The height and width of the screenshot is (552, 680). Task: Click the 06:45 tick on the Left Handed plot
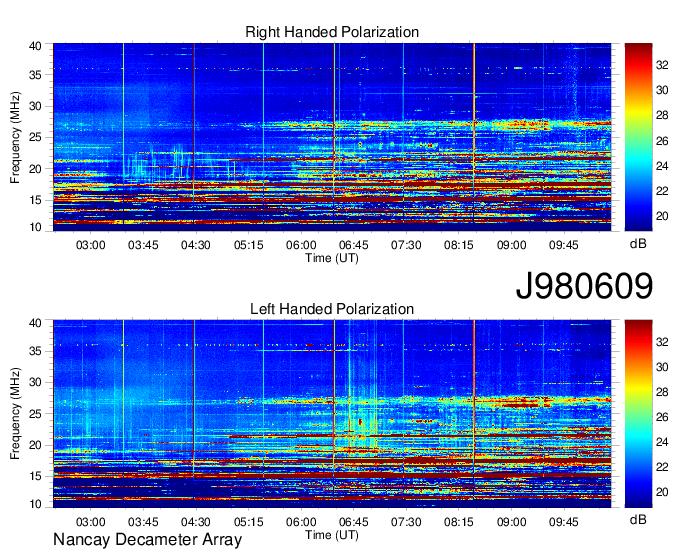pyautogui.click(x=353, y=522)
